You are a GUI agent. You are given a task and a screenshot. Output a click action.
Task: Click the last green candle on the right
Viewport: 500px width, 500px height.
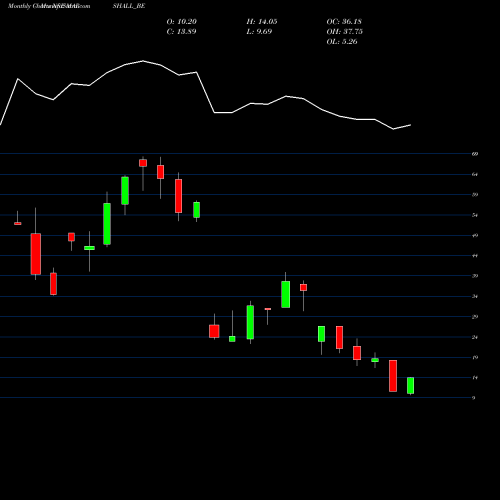410,386
